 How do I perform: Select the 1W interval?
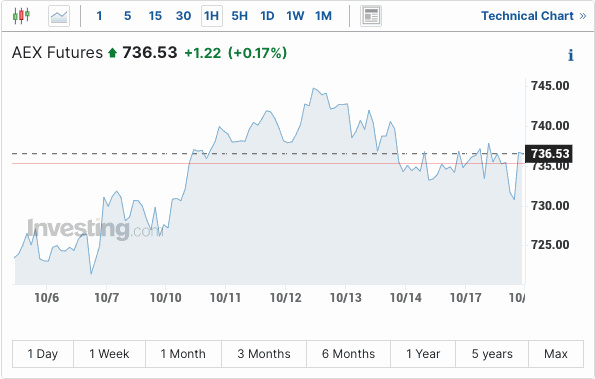(295, 16)
